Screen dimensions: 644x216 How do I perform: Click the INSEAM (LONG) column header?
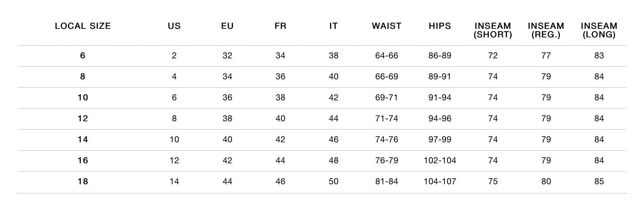599,30
